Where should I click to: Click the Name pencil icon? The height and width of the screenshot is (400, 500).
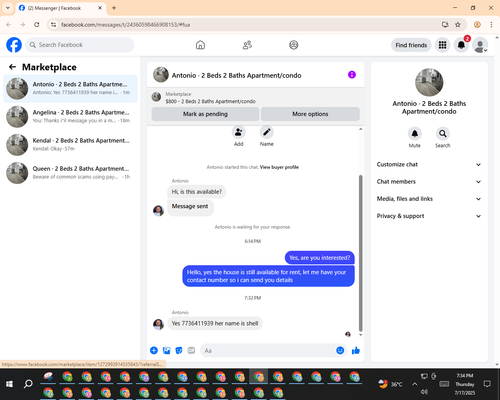[x=267, y=133]
